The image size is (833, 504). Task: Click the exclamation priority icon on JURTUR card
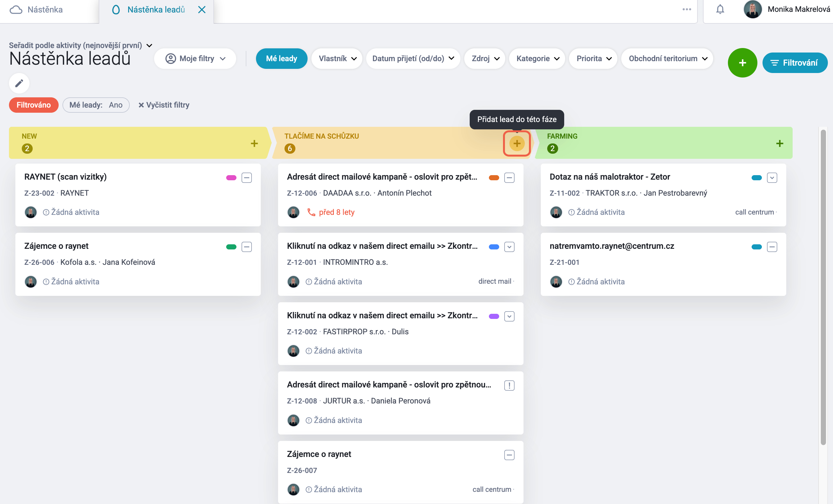tap(509, 386)
